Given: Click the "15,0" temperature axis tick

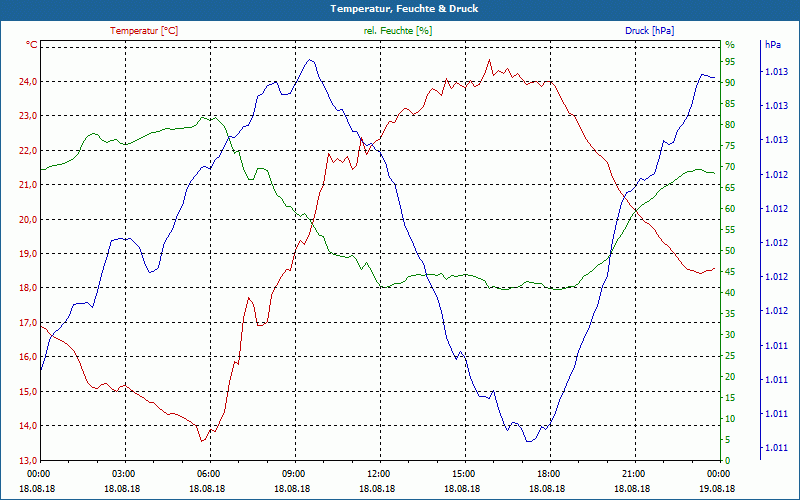Looking at the screenshot, I should click(28, 391).
